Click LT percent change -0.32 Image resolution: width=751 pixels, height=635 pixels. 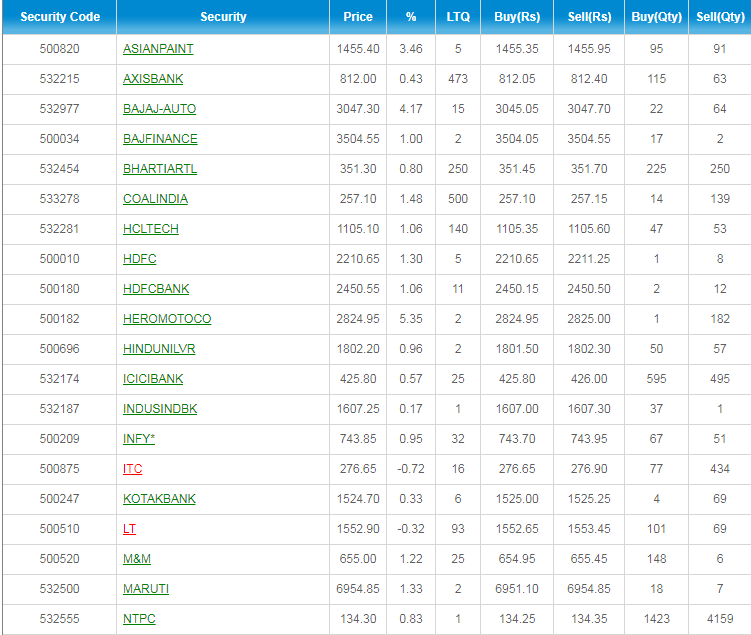pyautogui.click(x=411, y=529)
